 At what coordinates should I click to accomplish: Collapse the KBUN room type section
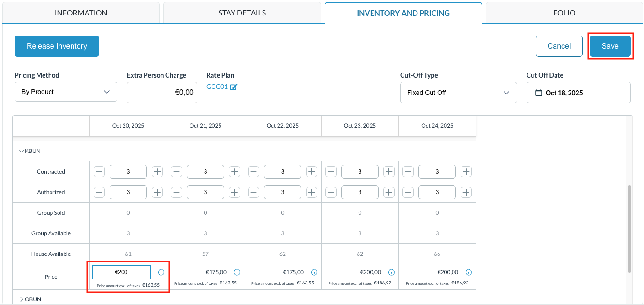21,151
